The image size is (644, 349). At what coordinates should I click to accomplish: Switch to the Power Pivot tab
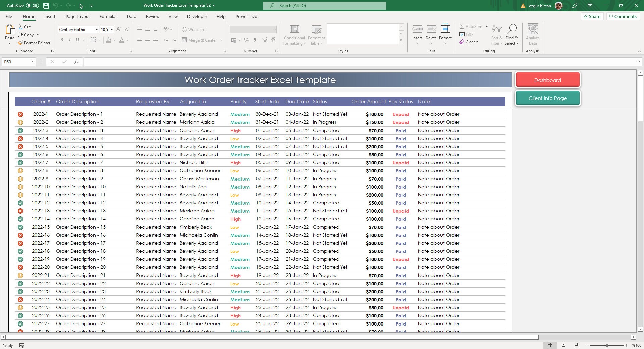(x=247, y=16)
